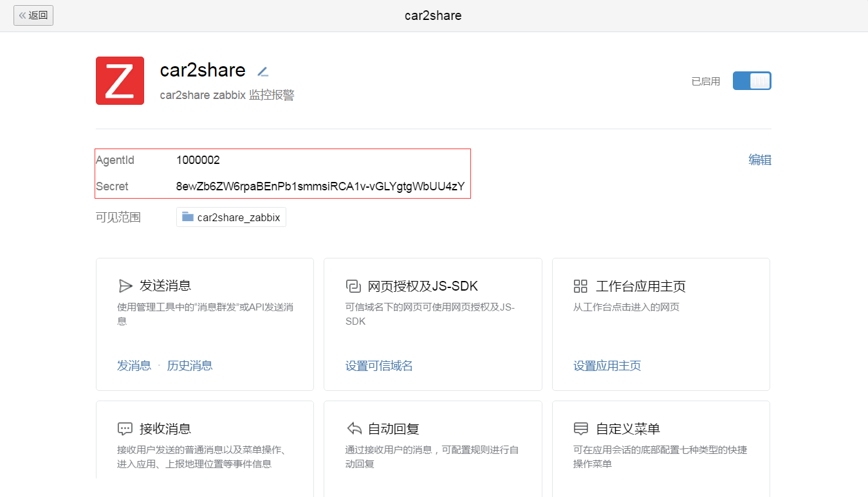Open the 发消息 link
This screenshot has height=497, width=868.
pyautogui.click(x=134, y=366)
